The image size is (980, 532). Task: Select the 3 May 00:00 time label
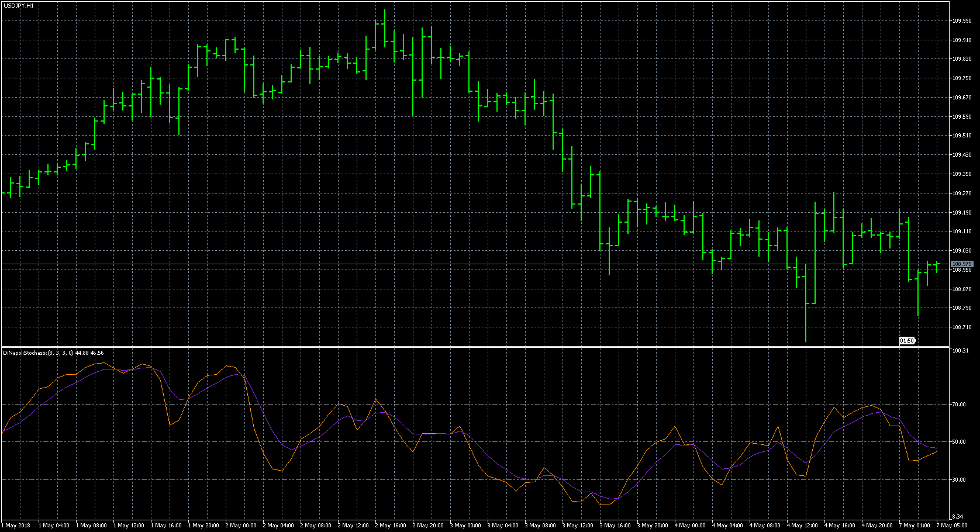tap(465, 526)
